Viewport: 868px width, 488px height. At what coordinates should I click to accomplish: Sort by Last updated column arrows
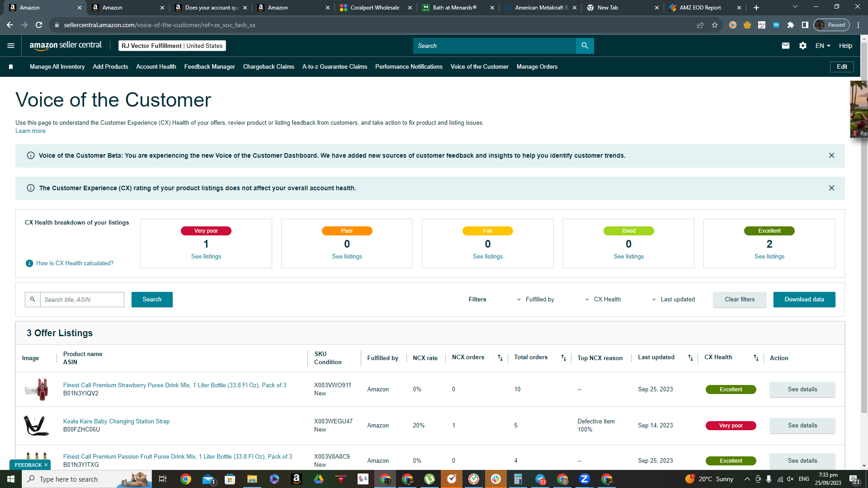pos(690,357)
